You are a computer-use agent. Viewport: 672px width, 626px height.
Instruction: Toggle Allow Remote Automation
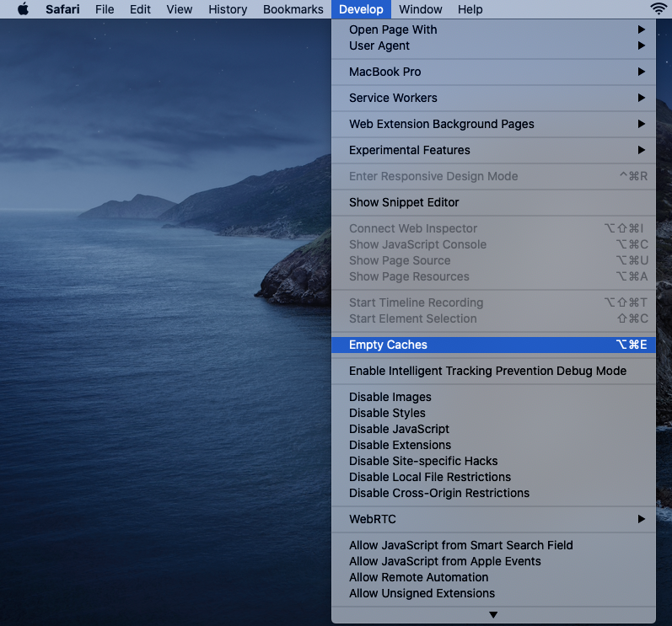pos(493,578)
